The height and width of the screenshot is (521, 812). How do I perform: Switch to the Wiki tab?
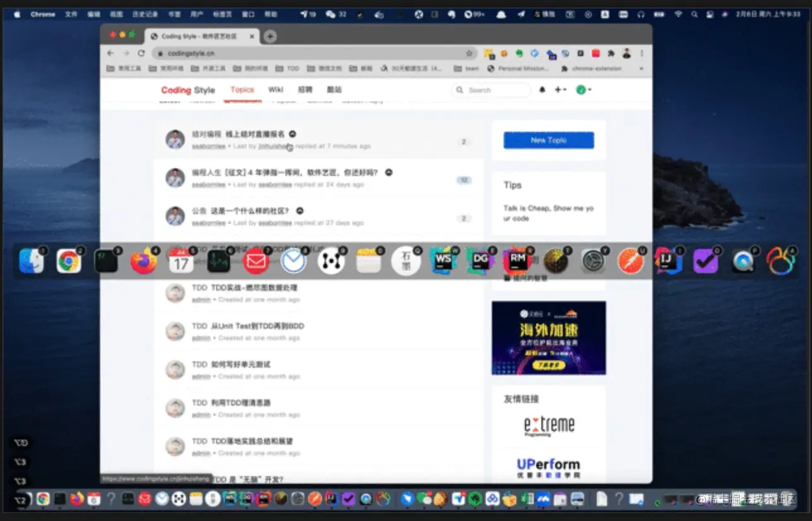coord(276,90)
